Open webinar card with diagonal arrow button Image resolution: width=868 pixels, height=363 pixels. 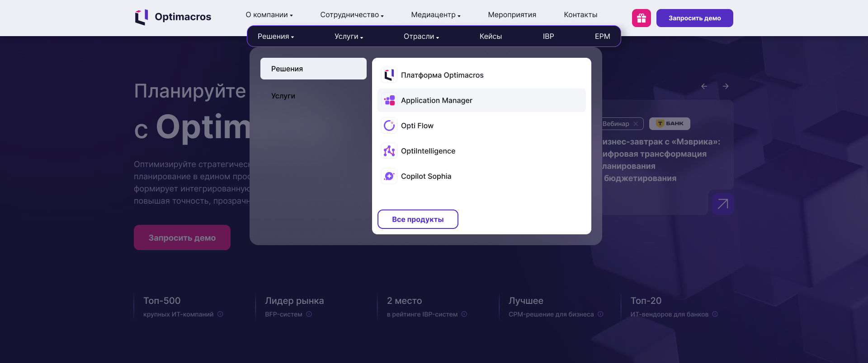pos(723,204)
